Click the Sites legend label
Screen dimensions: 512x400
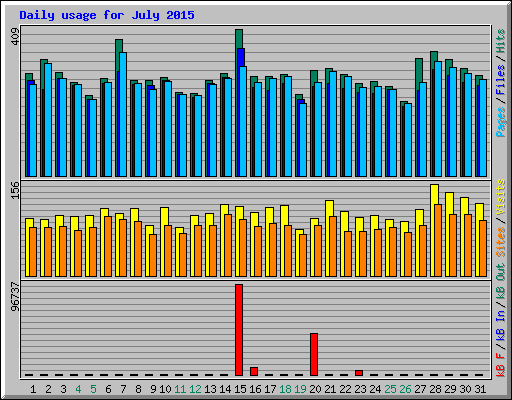pos(500,242)
